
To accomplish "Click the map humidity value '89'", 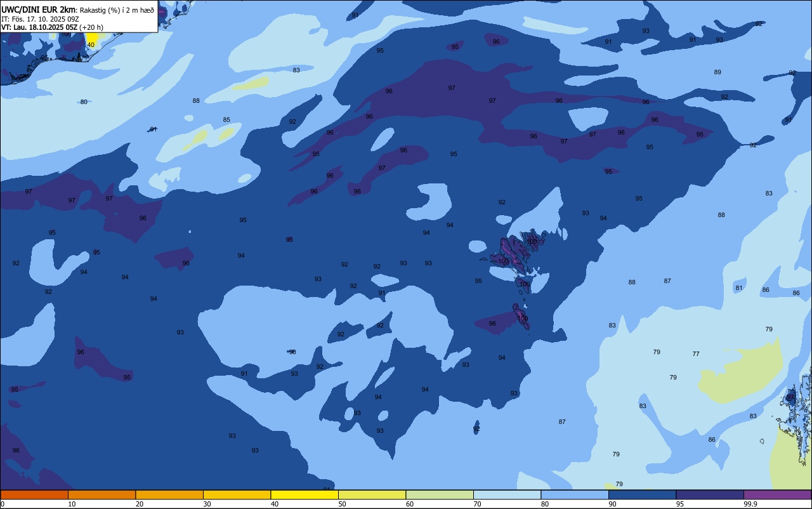I will pyautogui.click(x=717, y=72).
